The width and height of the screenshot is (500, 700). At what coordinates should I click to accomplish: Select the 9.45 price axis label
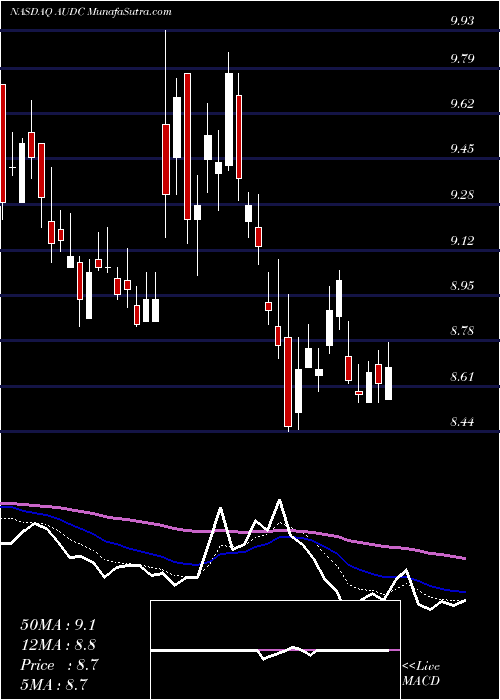462,148
